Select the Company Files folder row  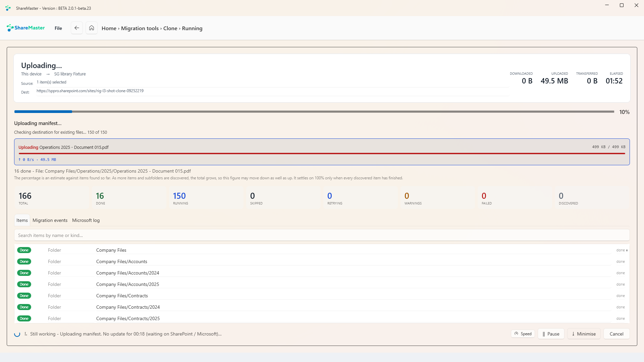pos(322,250)
